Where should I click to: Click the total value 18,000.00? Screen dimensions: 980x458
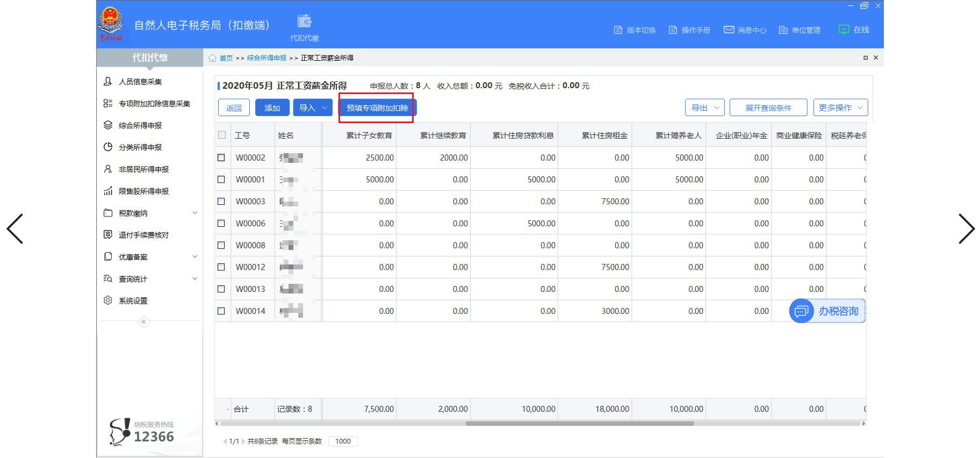tap(612, 409)
